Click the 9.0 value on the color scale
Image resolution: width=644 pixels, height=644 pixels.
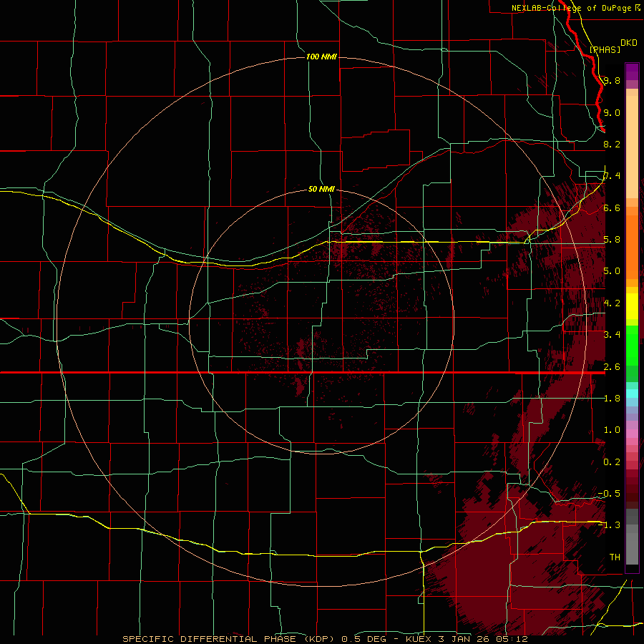[612, 112]
